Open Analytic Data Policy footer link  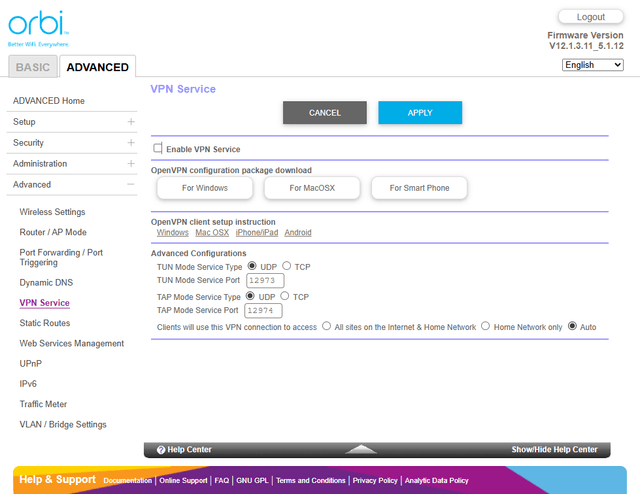coord(437,481)
